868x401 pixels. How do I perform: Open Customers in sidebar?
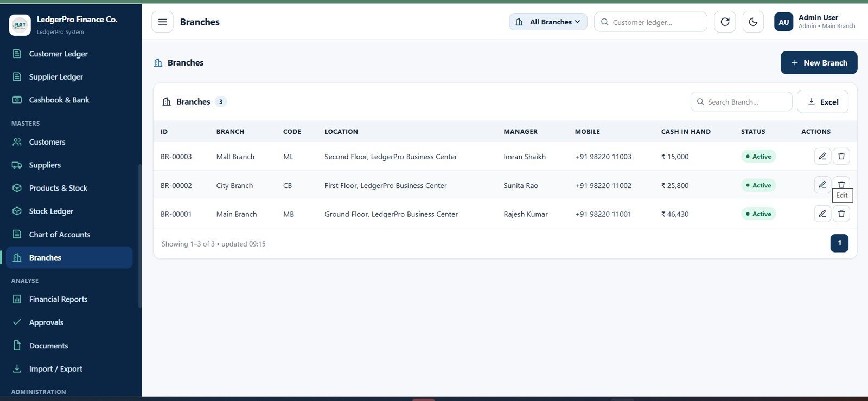(x=69, y=142)
